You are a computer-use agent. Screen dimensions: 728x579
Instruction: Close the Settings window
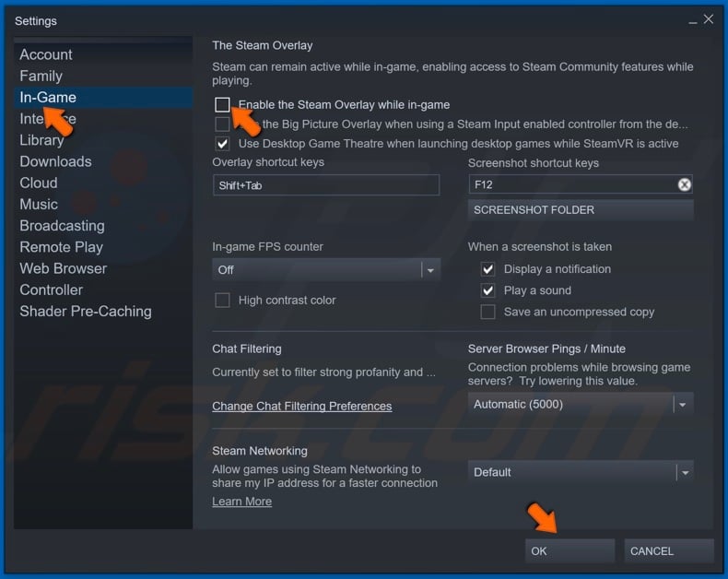point(709,19)
